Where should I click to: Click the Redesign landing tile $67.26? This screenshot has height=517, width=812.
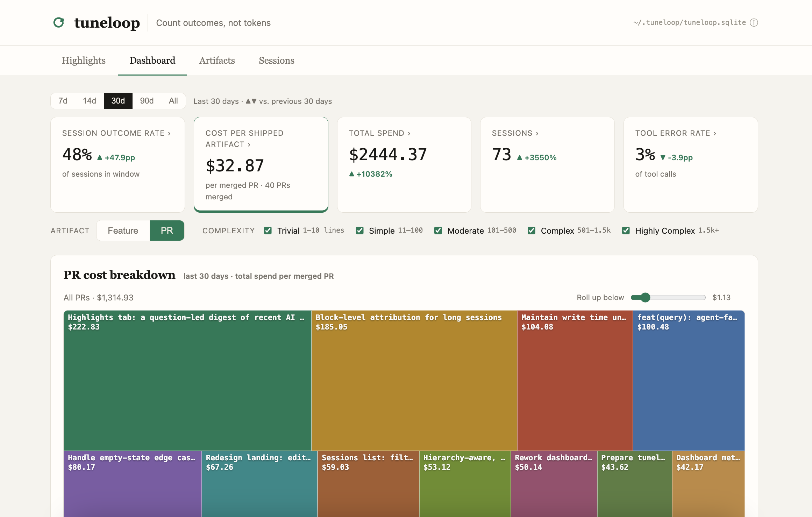(260, 484)
